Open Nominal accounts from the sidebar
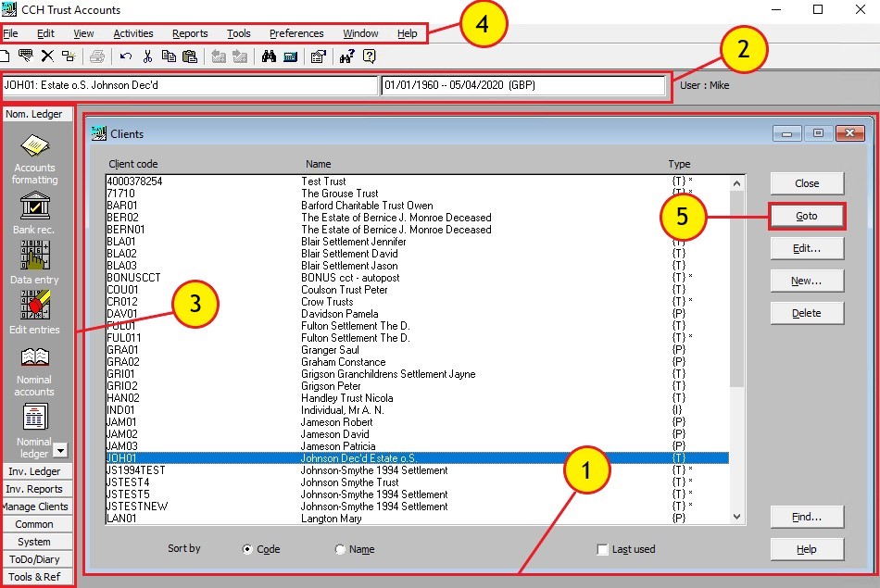Screen dimensions: 880x588 [x=34, y=372]
